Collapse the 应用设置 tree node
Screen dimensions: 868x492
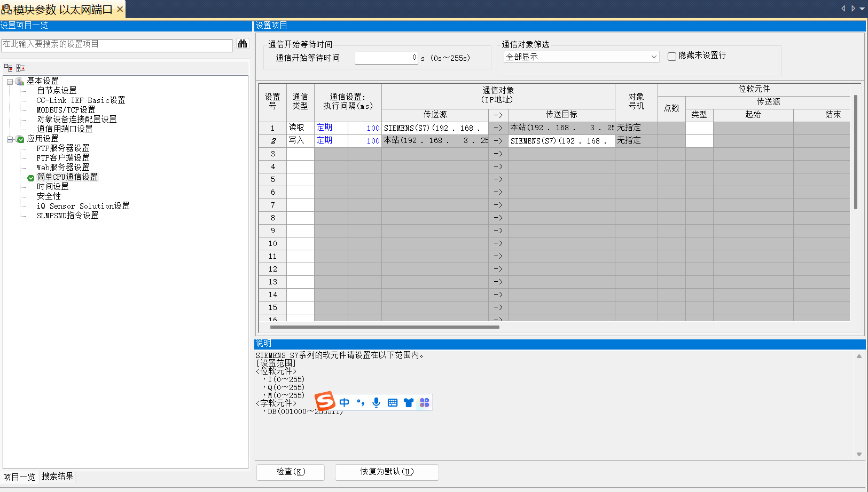pyautogui.click(x=10, y=139)
